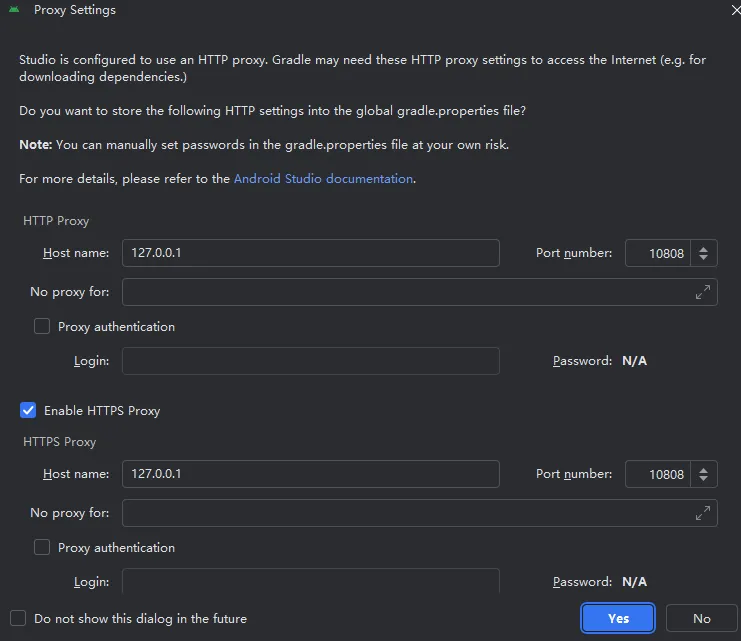741x641 pixels.
Task: Focus the HTTP proxy Login field
Action: [310, 361]
